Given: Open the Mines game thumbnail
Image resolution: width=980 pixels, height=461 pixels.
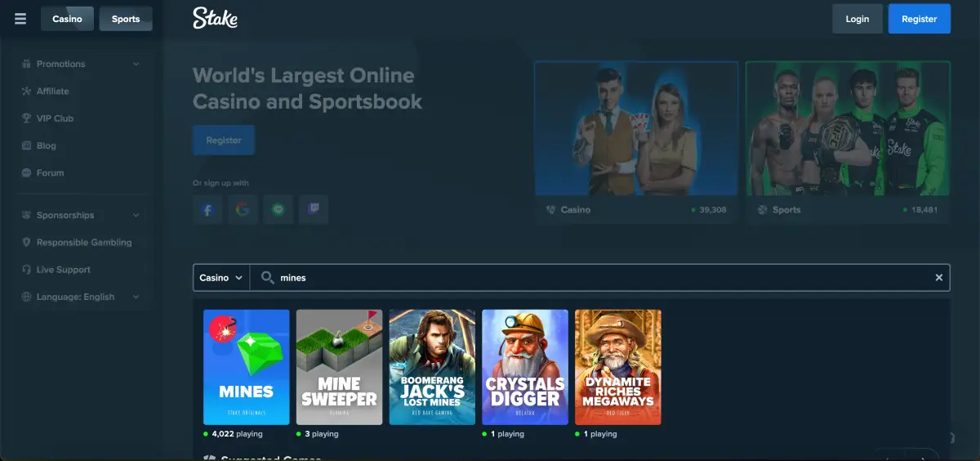Looking at the screenshot, I should (x=246, y=367).
